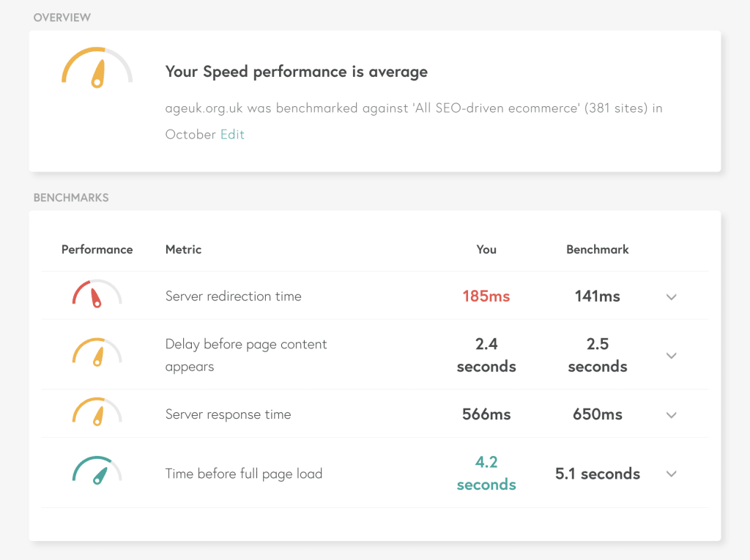This screenshot has height=560, width=750.
Task: Expand the Delay before page content row
Action: pos(672,356)
